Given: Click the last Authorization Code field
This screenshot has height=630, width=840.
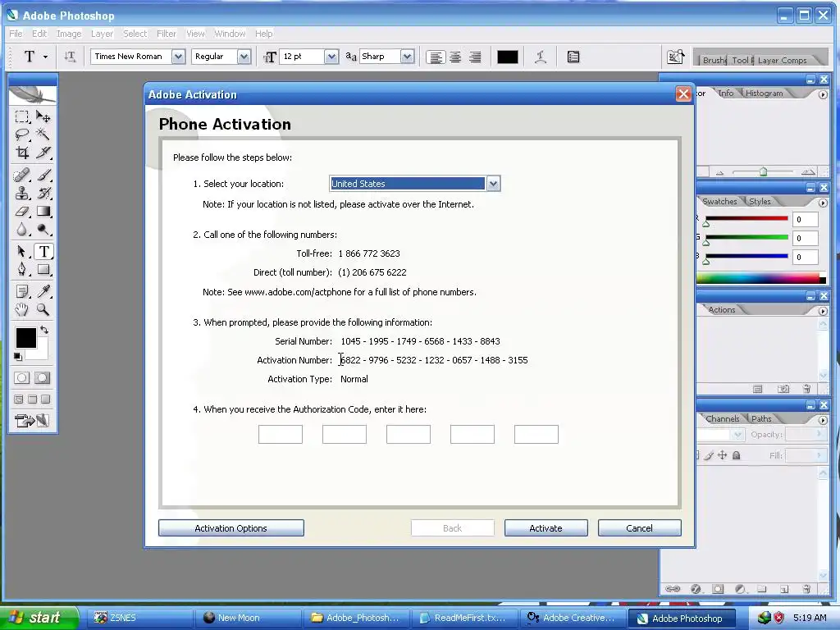Looking at the screenshot, I should coord(536,435).
